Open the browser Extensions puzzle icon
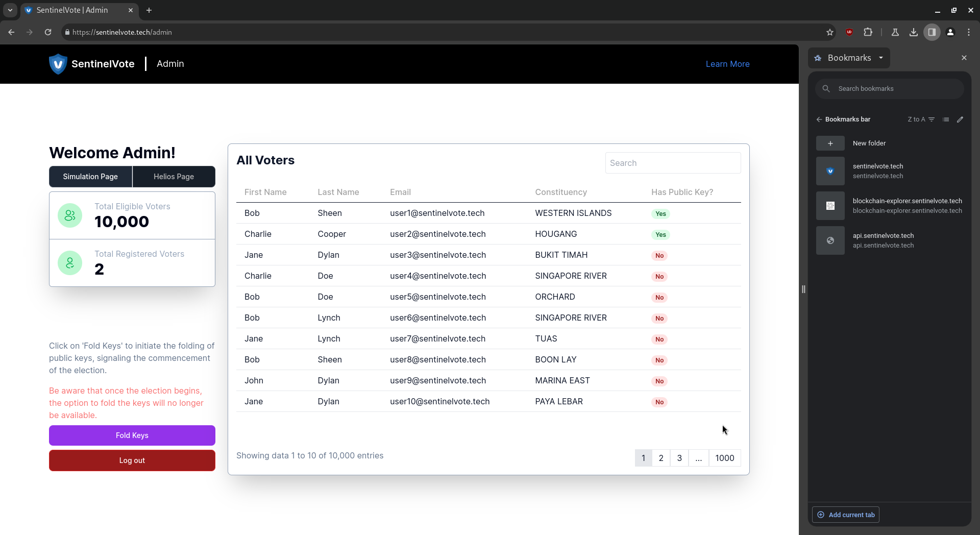The width and height of the screenshot is (980, 535). click(868, 32)
